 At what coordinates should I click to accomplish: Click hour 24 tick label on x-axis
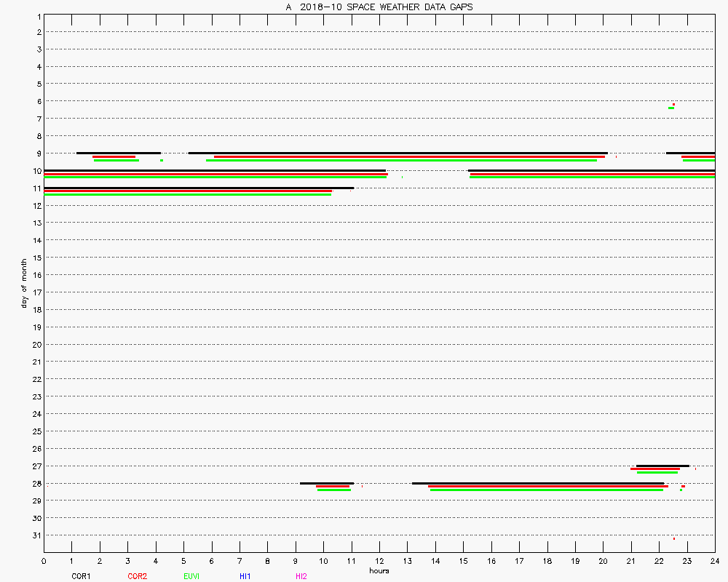pyautogui.click(x=714, y=561)
